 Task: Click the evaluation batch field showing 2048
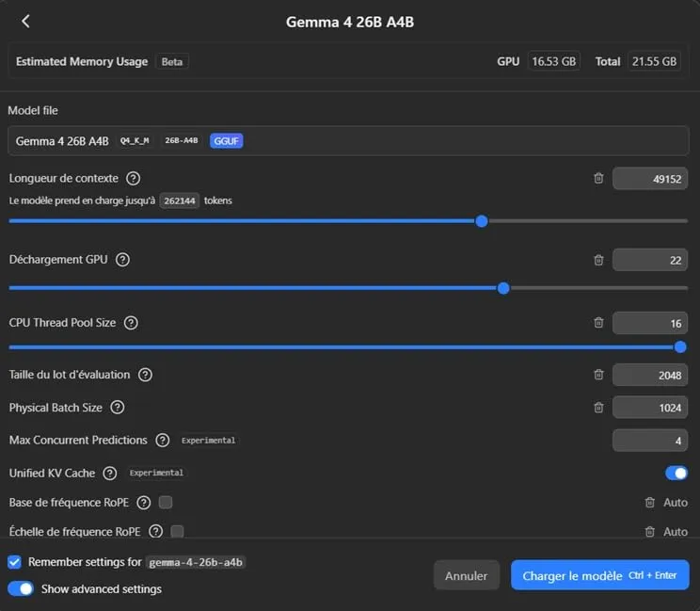(x=650, y=376)
